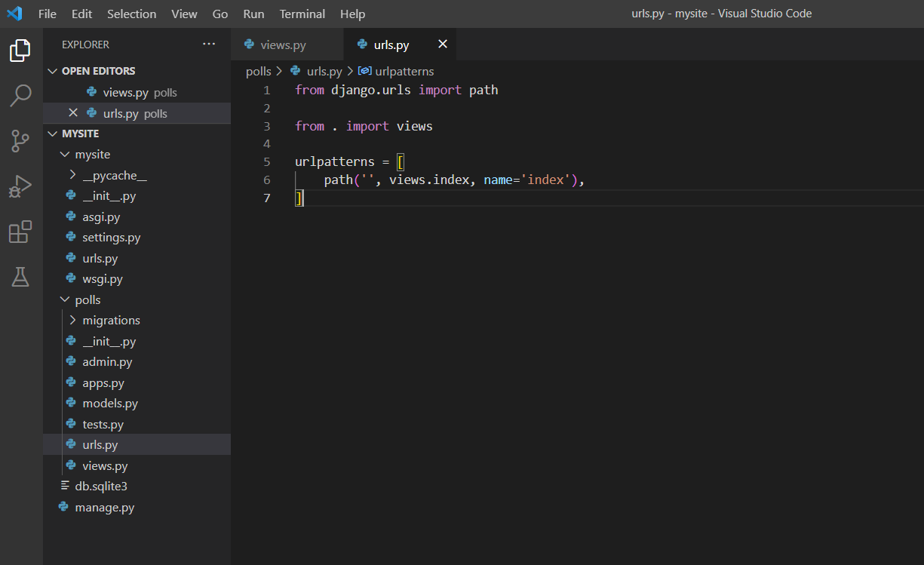Open admin.py file

(137, 361)
